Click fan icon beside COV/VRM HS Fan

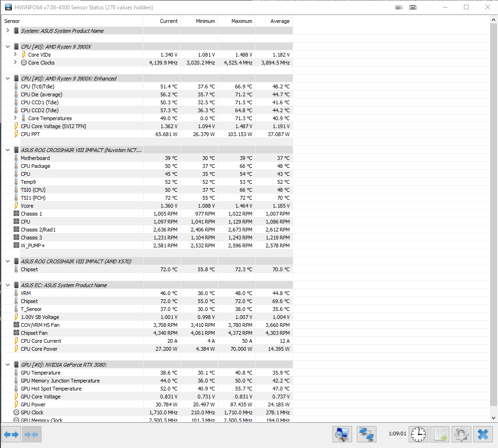[x=16, y=325]
